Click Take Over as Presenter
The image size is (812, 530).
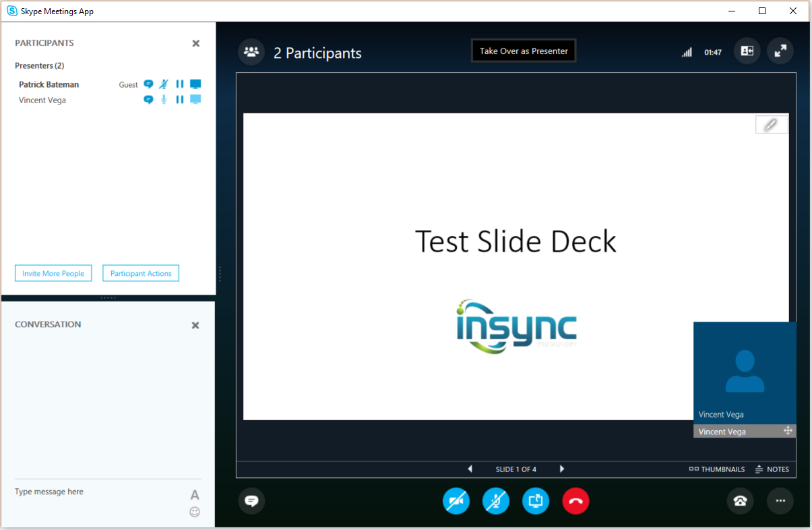coord(524,51)
